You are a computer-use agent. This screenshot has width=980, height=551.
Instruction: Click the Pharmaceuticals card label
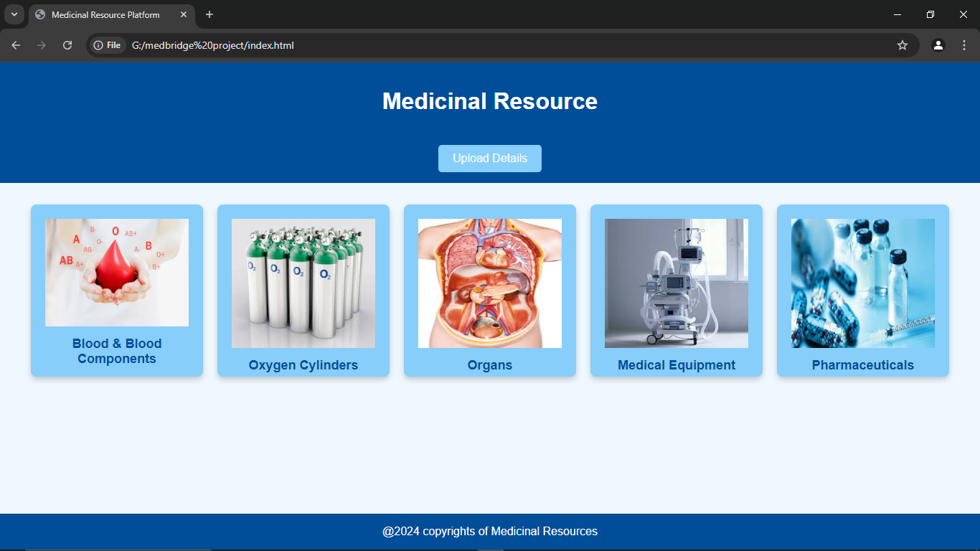[x=863, y=365]
